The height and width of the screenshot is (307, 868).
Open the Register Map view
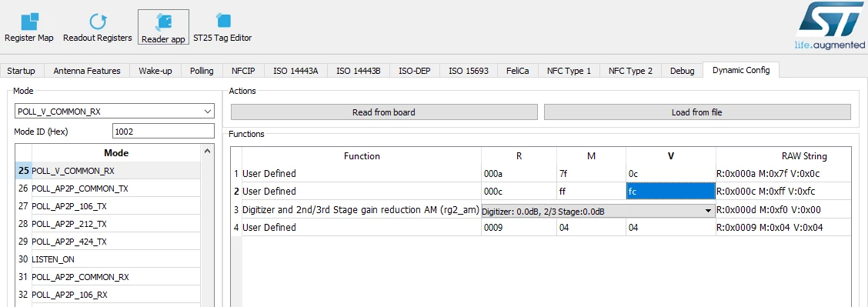(x=29, y=27)
